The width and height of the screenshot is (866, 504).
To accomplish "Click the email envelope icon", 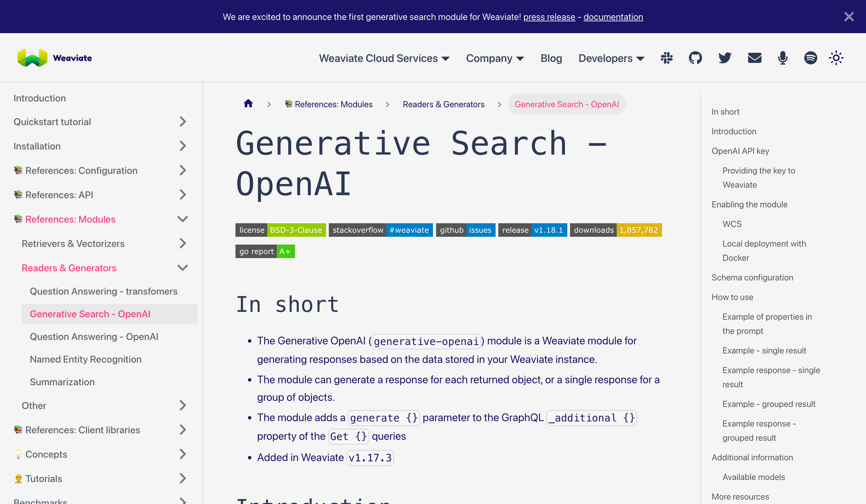I will [755, 58].
